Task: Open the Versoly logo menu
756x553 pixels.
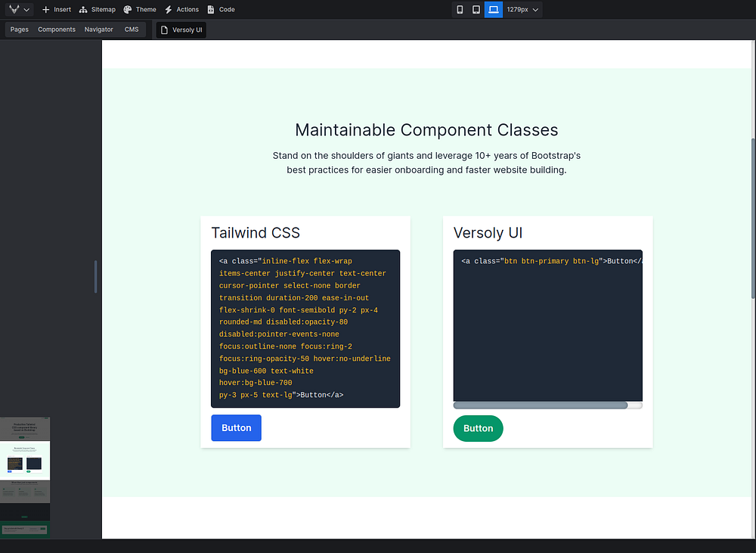Action: [x=20, y=9]
